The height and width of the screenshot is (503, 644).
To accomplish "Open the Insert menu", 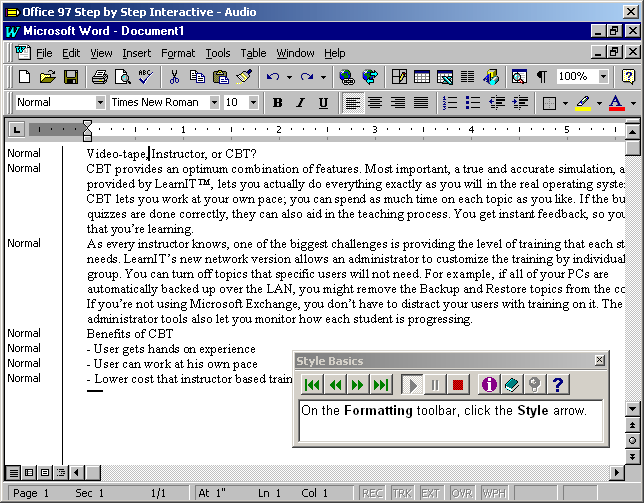I will tap(136, 53).
